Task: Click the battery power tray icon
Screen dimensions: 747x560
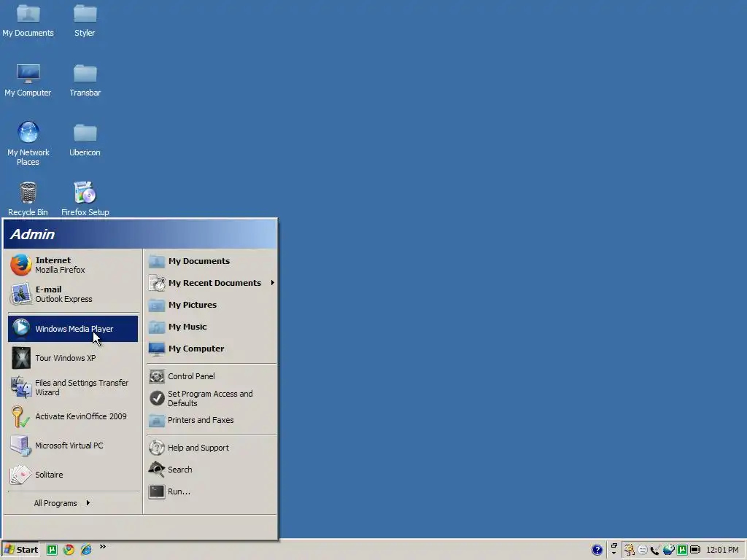Action: pos(695,550)
